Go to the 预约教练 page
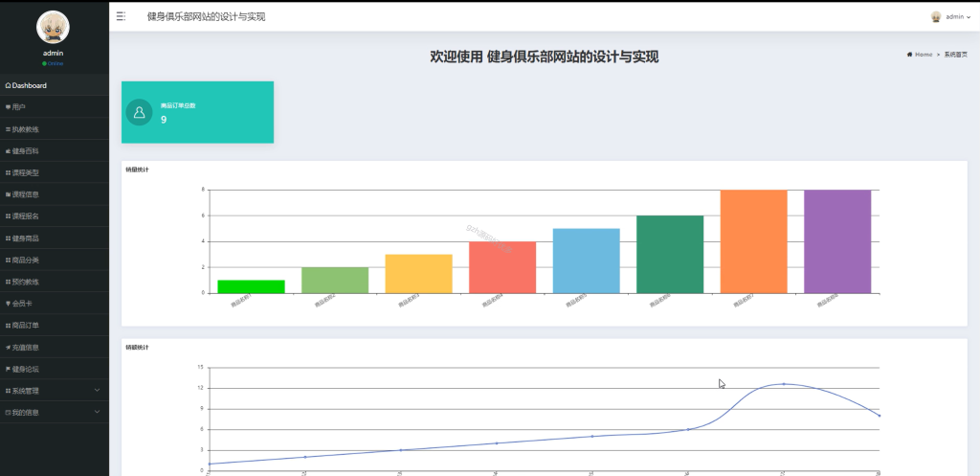980x476 pixels. pos(55,283)
